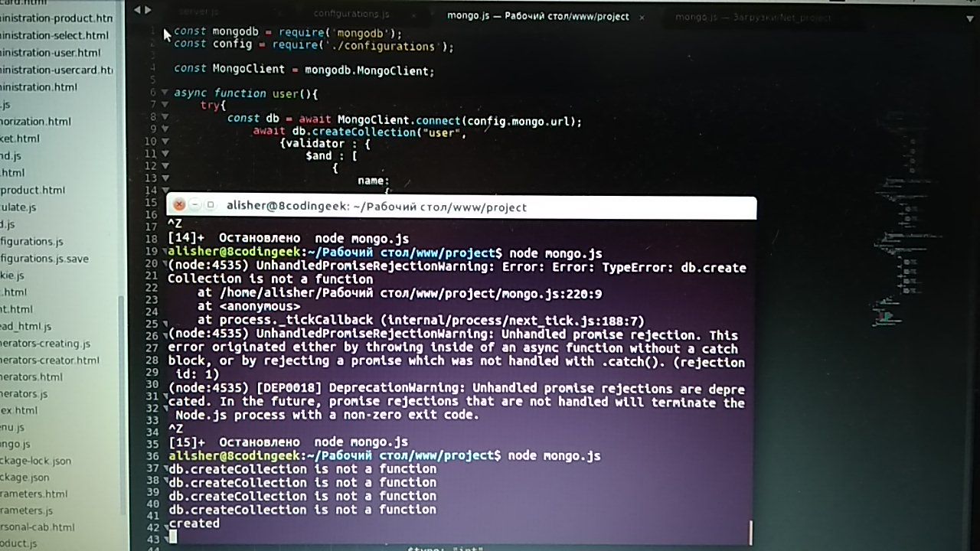Switch to the configurations.js tab
Screen dimensions: 980x551
pyautogui.click(x=351, y=14)
